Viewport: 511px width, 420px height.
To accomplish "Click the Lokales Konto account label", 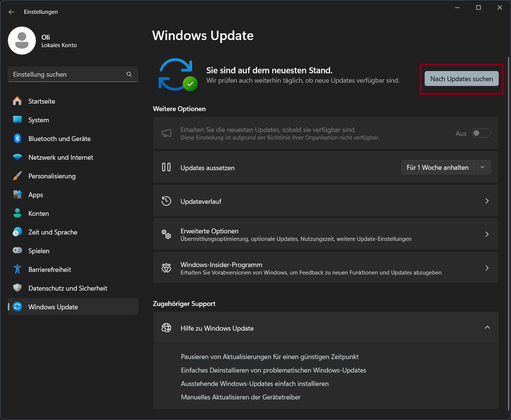I will tap(59, 45).
